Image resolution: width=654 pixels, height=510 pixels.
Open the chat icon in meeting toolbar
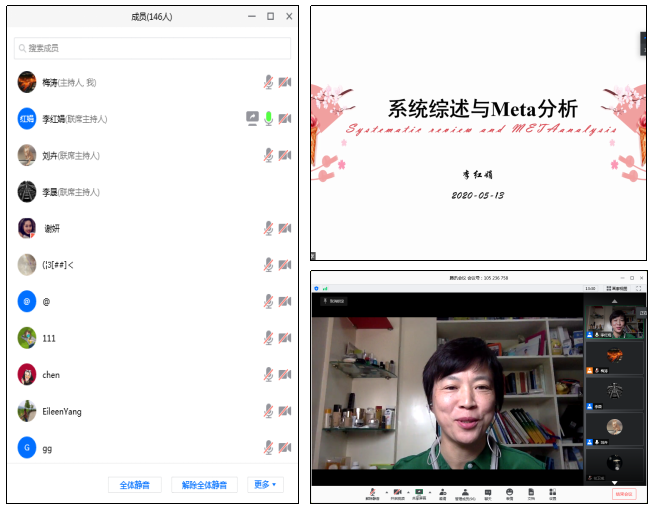click(x=487, y=493)
